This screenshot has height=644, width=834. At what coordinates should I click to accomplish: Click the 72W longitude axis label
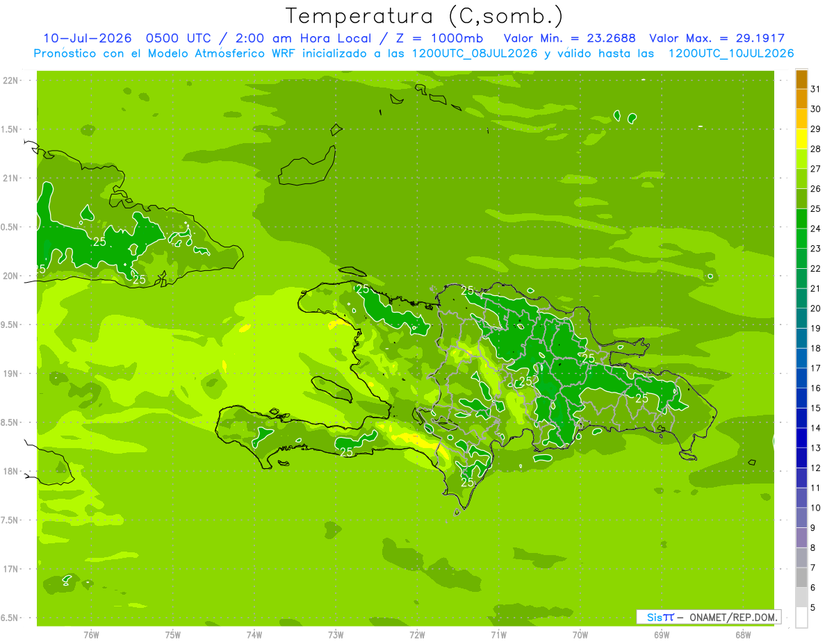[417, 635]
